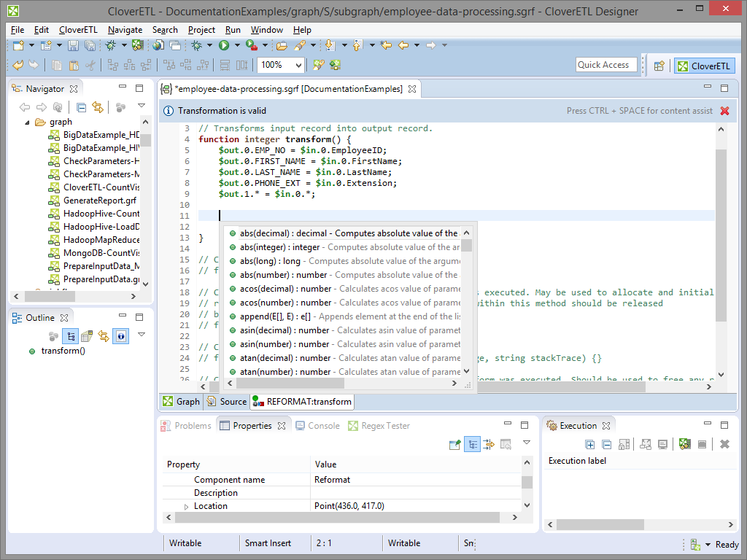The width and height of the screenshot is (747, 560).
Task: Toggle Show Categories in Properties view
Action: click(x=472, y=444)
